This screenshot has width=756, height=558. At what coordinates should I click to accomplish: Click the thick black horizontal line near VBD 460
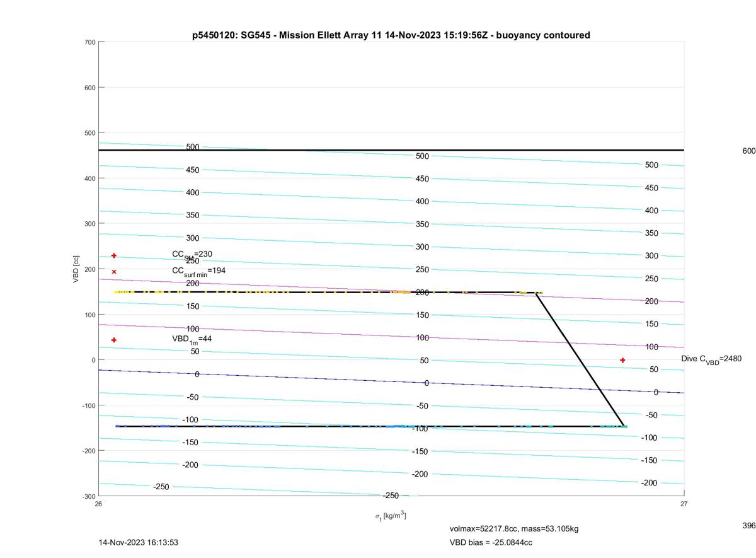[391, 150]
